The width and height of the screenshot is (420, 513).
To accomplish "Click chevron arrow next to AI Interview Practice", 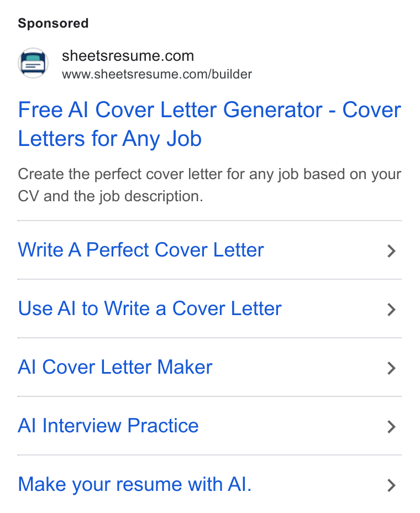I will pyautogui.click(x=391, y=427).
